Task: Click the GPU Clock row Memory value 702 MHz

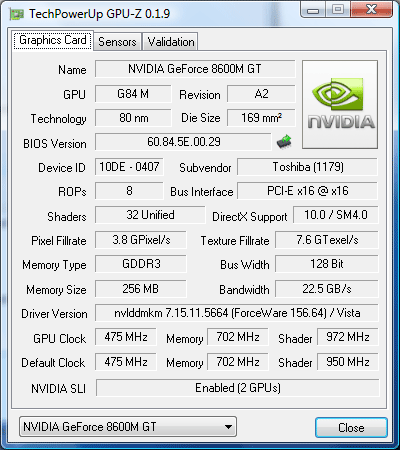Action: coord(238,337)
